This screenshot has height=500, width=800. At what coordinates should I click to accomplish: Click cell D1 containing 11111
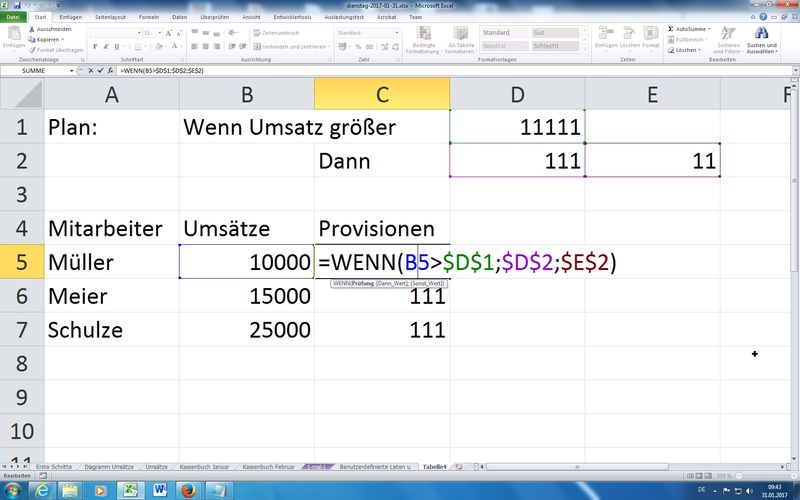(517, 127)
